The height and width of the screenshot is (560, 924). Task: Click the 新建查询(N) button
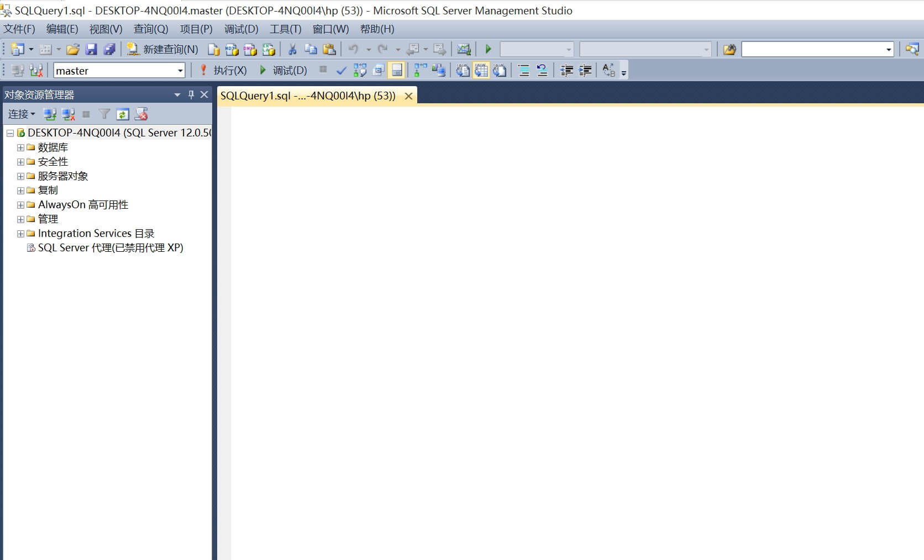(163, 50)
